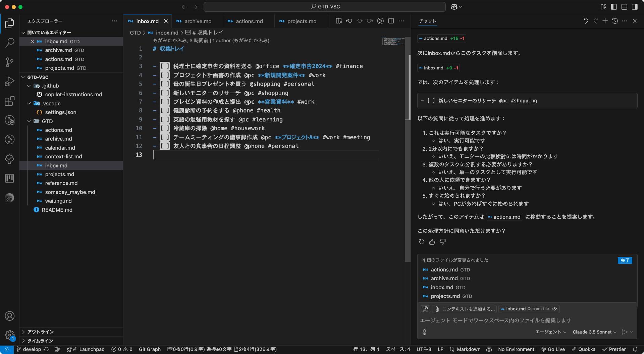The image size is (644, 354).
Task: Expand the アウトライン section
Action: [71, 332]
